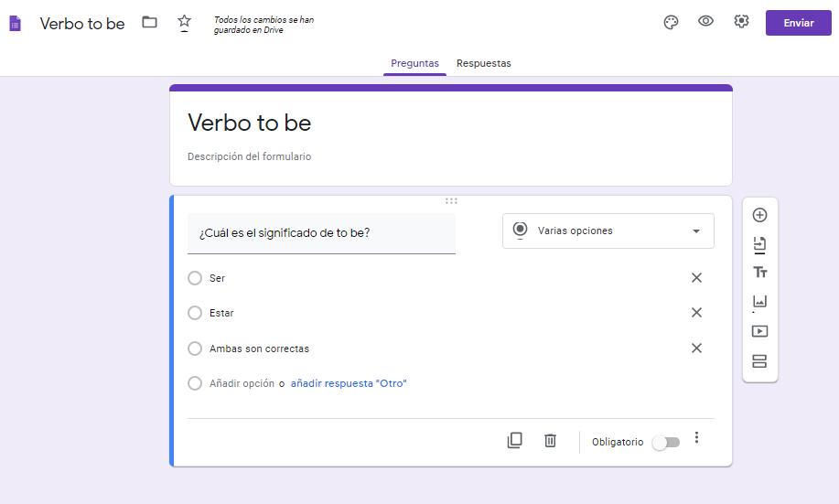Viewport: 839px width, 504px height.
Task: Preview the form with eye icon
Action: 705,22
